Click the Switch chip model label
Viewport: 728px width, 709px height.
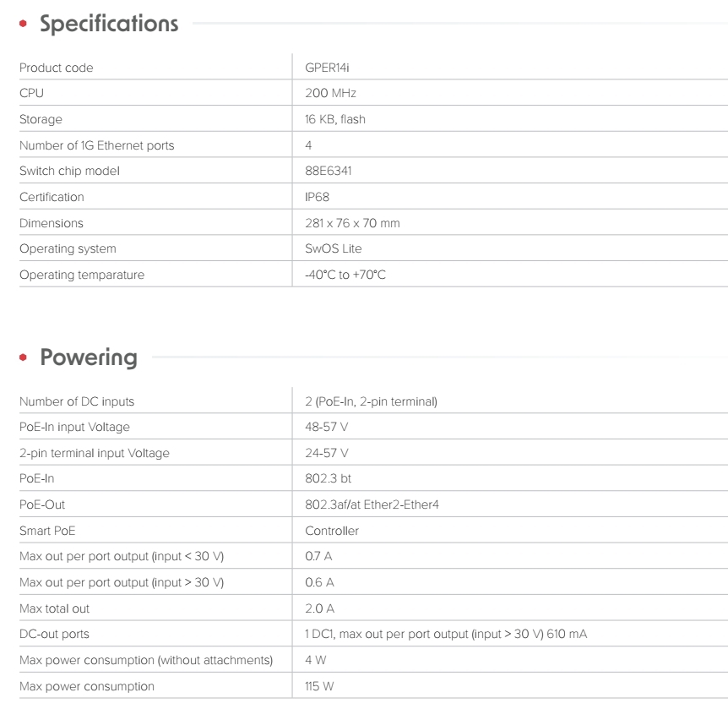click(69, 171)
